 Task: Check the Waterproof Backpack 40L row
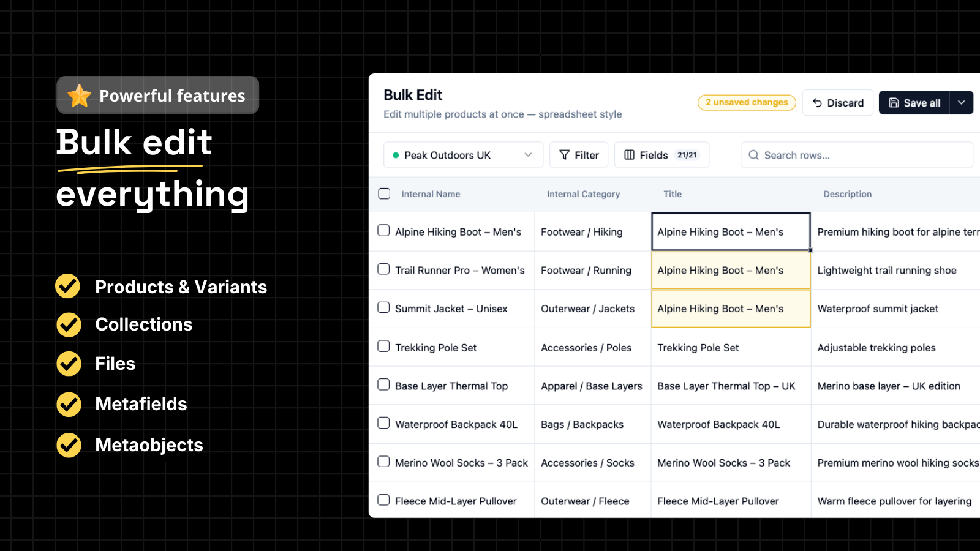tap(384, 423)
